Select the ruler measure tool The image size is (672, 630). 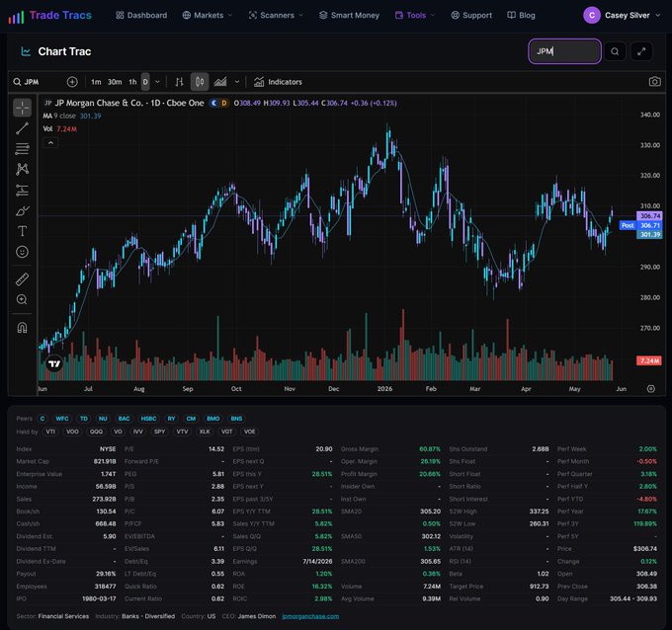point(23,279)
